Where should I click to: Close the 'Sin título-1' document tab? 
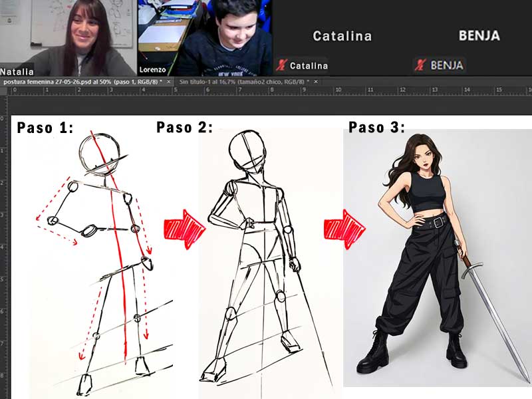(x=316, y=82)
